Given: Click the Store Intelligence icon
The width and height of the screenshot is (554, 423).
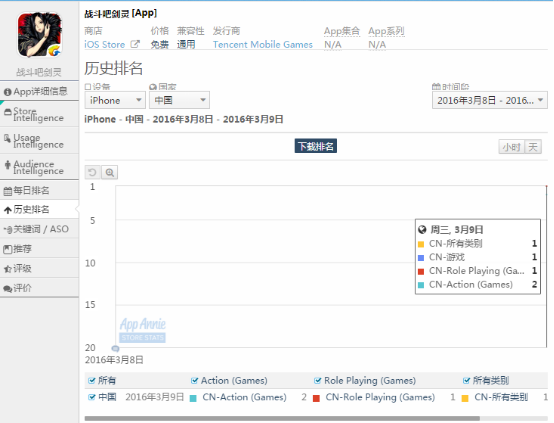Looking at the screenshot, I should coord(7,112).
